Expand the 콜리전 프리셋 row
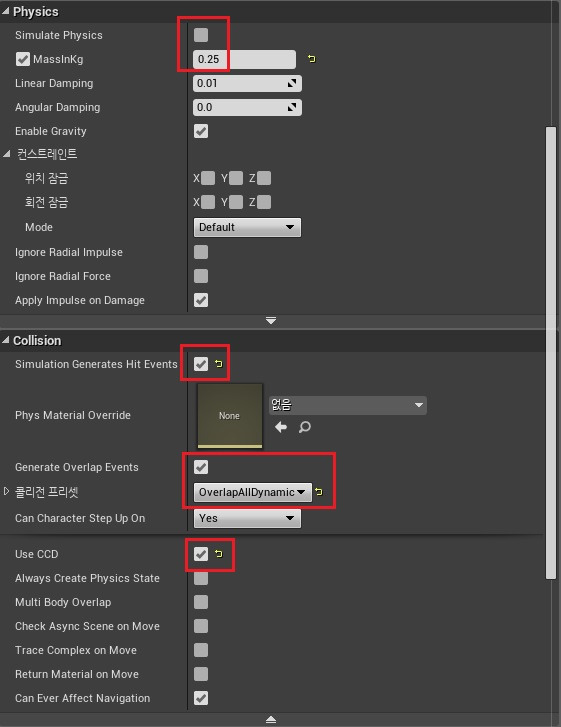 click(6, 491)
